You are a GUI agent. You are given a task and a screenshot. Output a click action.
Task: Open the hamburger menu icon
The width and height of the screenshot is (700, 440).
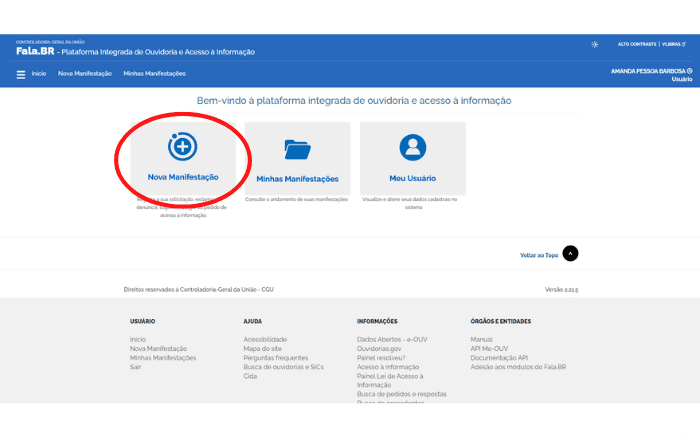(x=21, y=74)
